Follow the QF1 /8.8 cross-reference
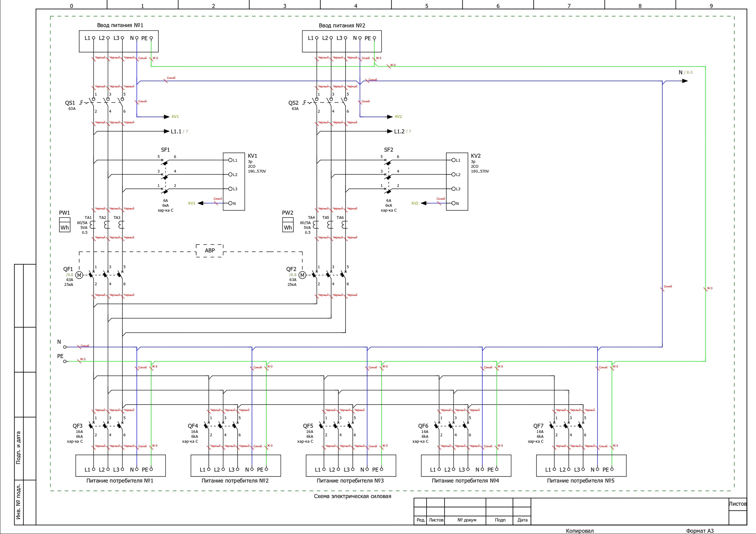756x534 pixels. pyautogui.click(x=69, y=275)
